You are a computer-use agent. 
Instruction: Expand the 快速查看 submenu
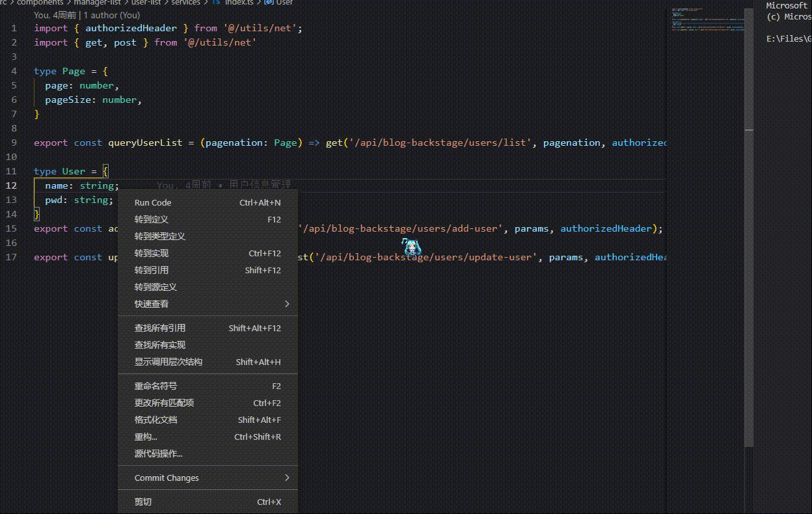pyautogui.click(x=152, y=304)
